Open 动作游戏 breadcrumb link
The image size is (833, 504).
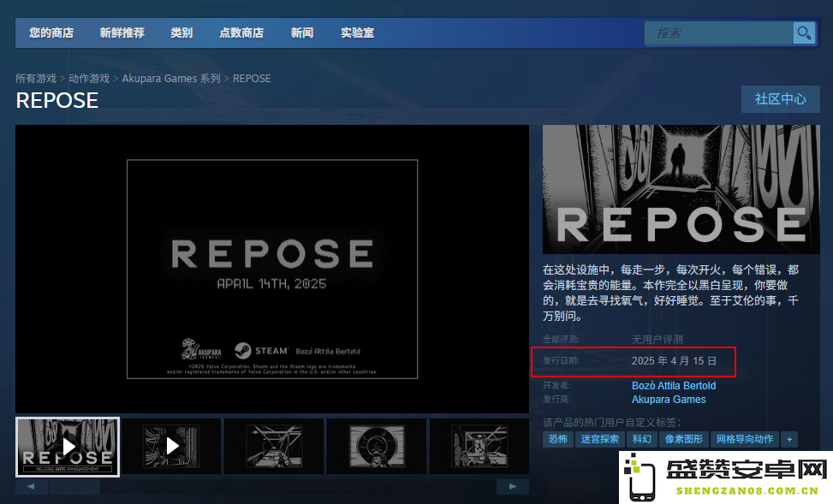(x=89, y=79)
